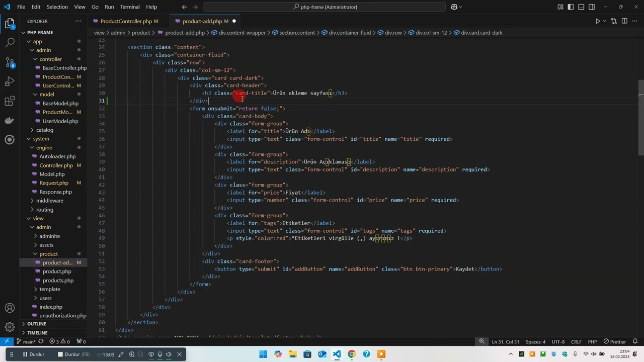This screenshot has height=362, width=644.
Task: Open the notifications bell in status bar
Action: [635, 342]
